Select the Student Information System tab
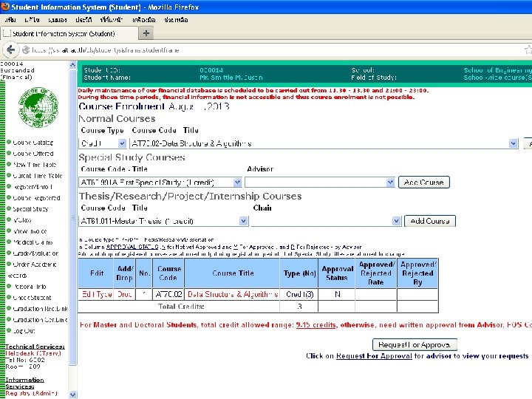The width and height of the screenshot is (532, 399). coord(69,33)
